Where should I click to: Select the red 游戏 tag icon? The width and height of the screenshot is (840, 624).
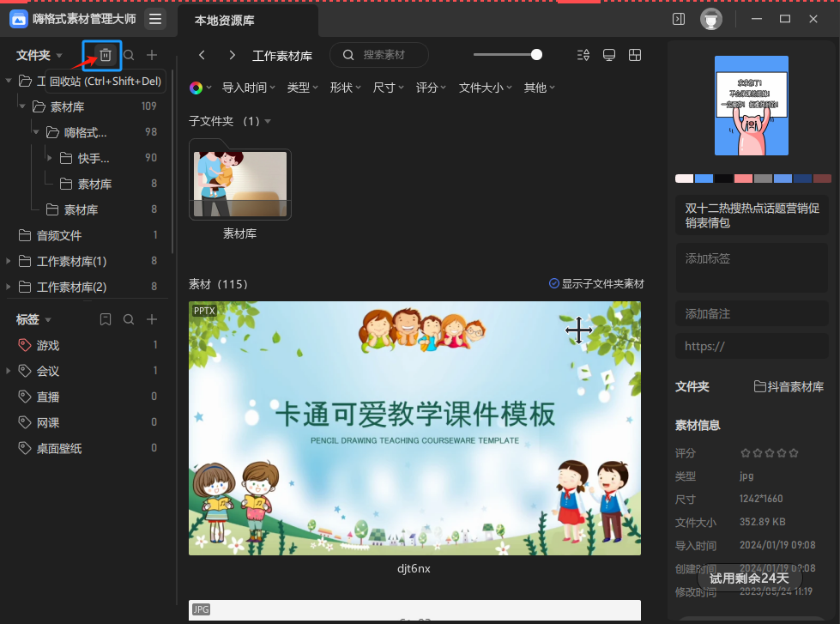[x=25, y=345]
